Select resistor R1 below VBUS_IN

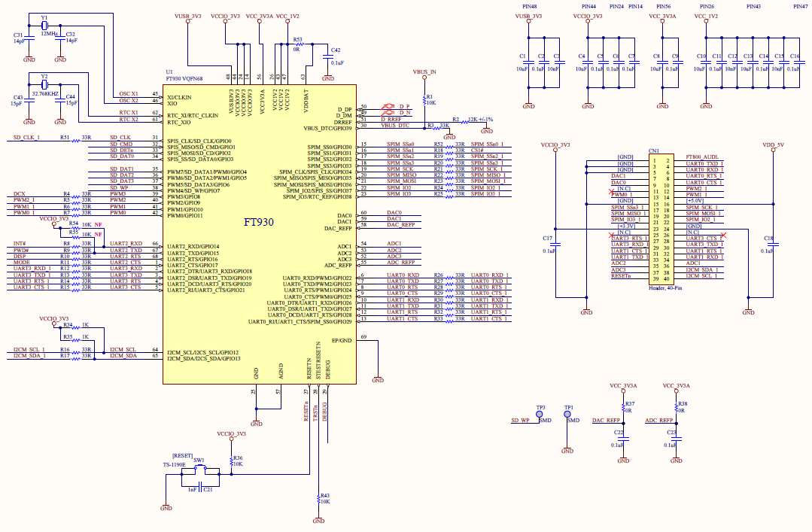click(x=424, y=98)
